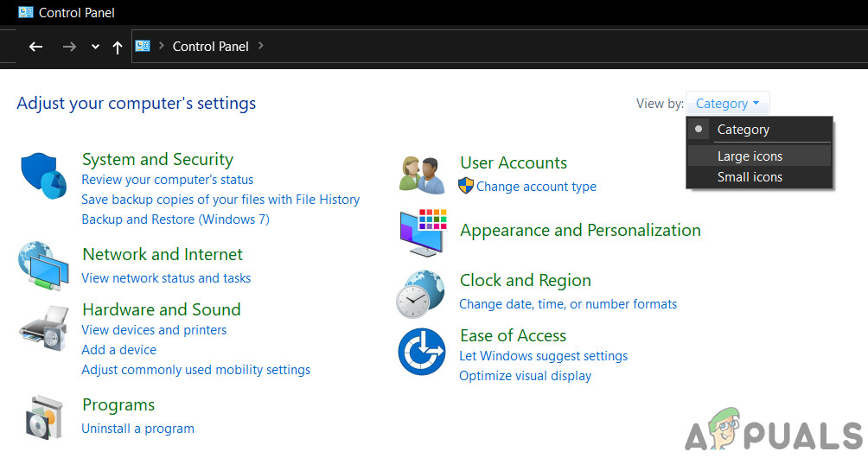
Task: Go up one level with up arrow
Action: pos(118,47)
